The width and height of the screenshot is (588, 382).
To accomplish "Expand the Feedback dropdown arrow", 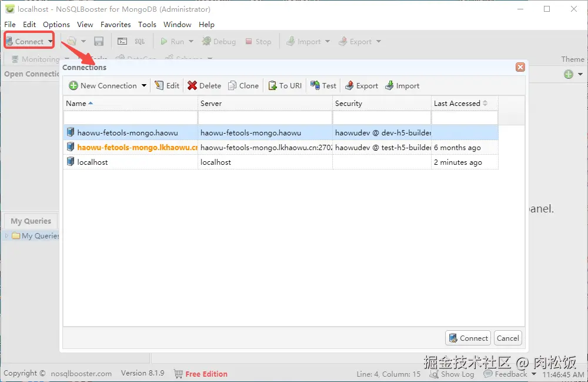I will tap(534, 374).
